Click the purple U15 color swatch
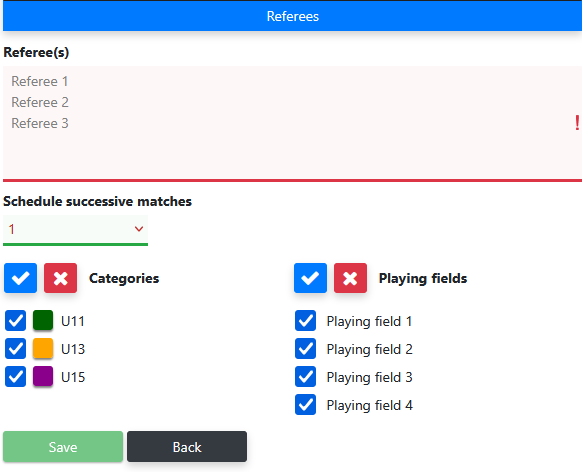The image size is (582, 472). click(x=43, y=376)
